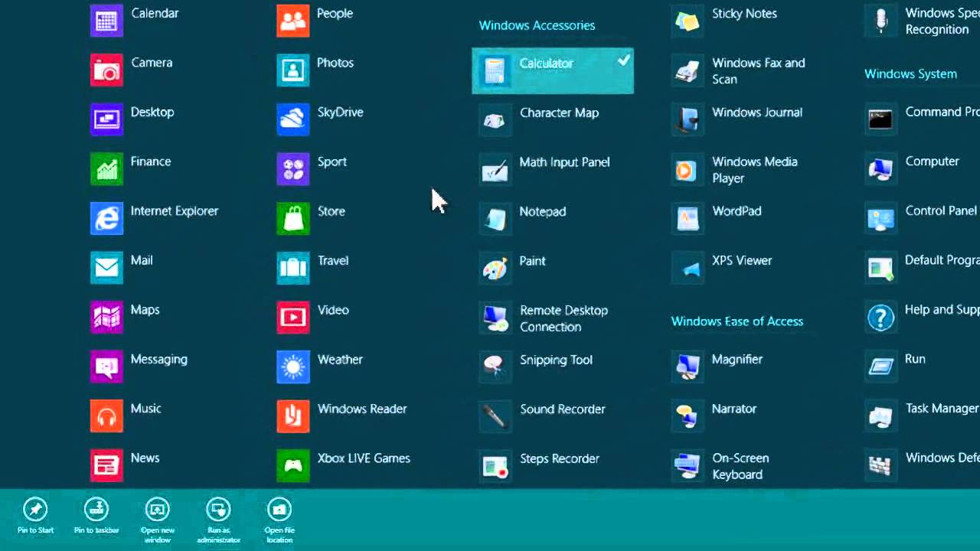
Task: Open the Task Manager icon
Action: [880, 416]
